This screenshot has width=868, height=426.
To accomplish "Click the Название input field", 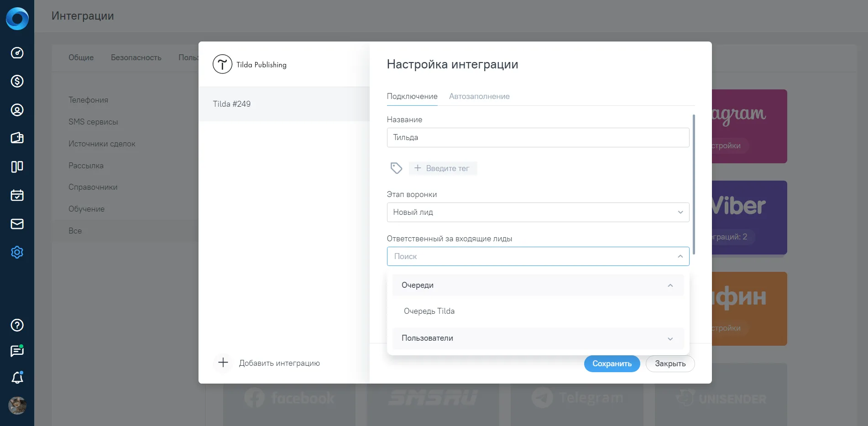I will pyautogui.click(x=538, y=137).
